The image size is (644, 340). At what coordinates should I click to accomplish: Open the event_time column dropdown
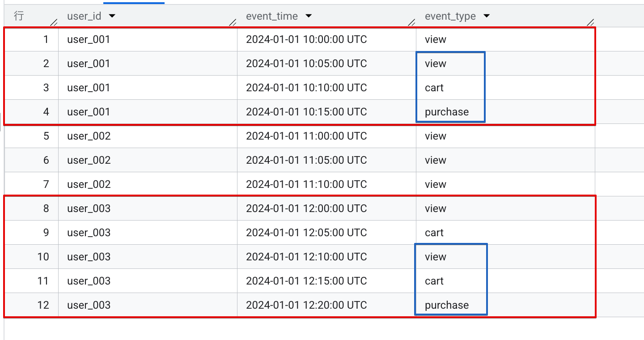(309, 16)
